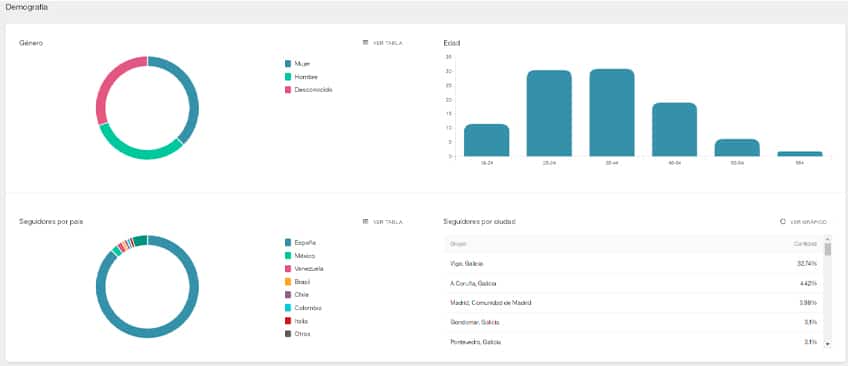Click the 4,42% value for A Coruña

tap(808, 283)
